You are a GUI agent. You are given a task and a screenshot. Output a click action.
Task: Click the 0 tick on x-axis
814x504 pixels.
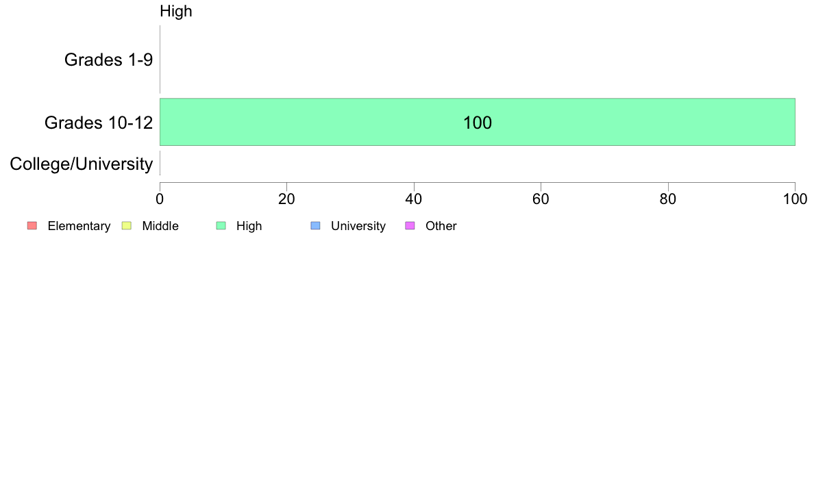click(160, 199)
